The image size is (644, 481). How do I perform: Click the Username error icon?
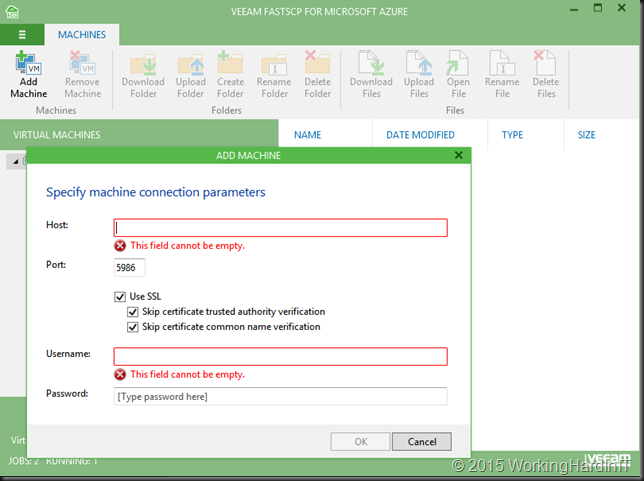click(x=120, y=374)
